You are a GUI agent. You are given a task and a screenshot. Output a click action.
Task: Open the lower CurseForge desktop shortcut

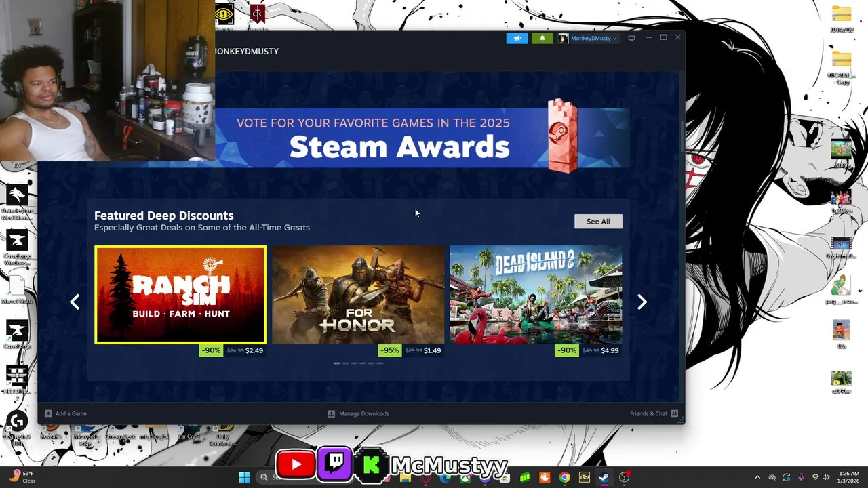17,334
